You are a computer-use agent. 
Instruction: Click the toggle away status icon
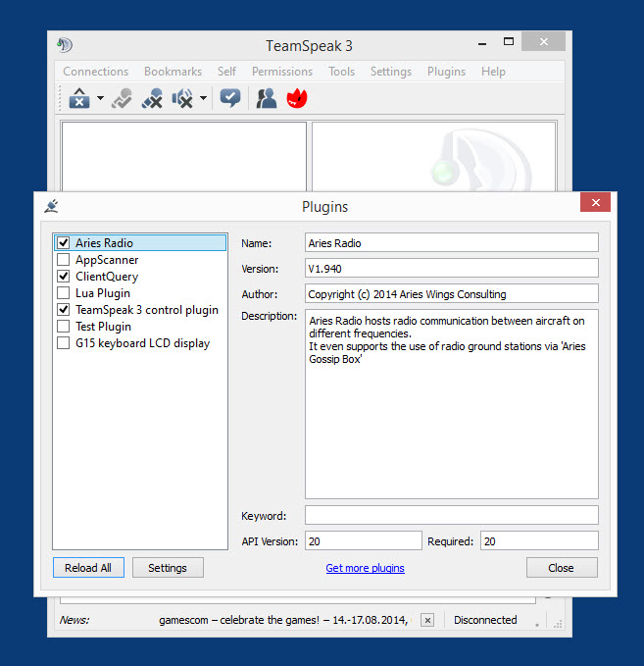click(x=230, y=98)
